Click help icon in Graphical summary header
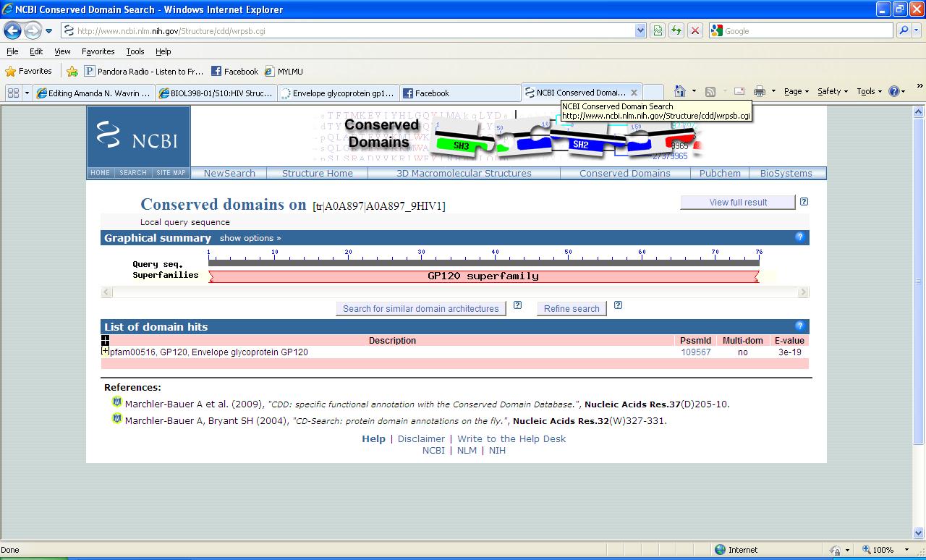 (x=799, y=237)
